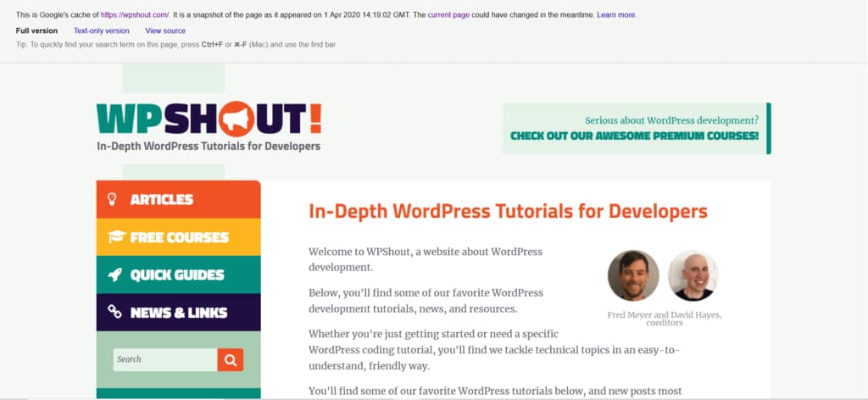Click the 'Fred Meyer and David Hayes, coeditors' caption
Screen dimensions: 868x400
(665, 319)
